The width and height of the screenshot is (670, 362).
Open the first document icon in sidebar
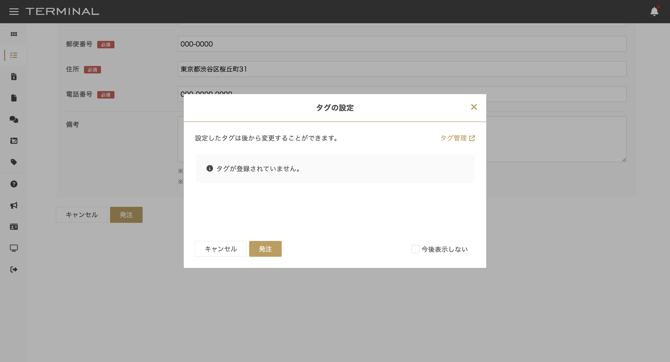click(14, 77)
